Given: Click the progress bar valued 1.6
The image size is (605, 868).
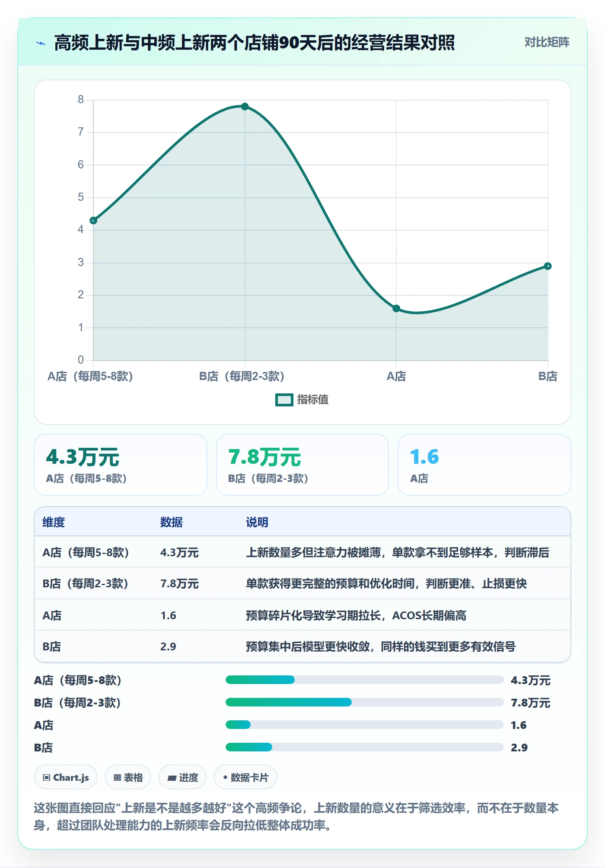Looking at the screenshot, I should [364, 725].
